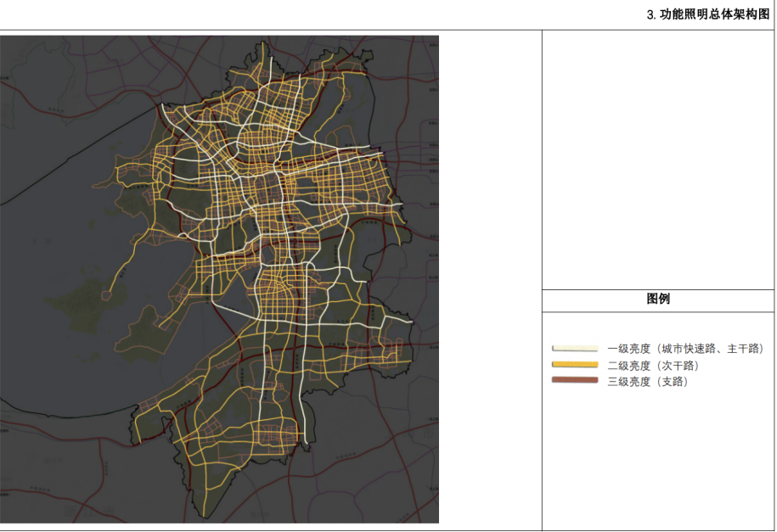This screenshot has width=777, height=532.
Task: Click the blank margin right of the map
Action: point(490,280)
